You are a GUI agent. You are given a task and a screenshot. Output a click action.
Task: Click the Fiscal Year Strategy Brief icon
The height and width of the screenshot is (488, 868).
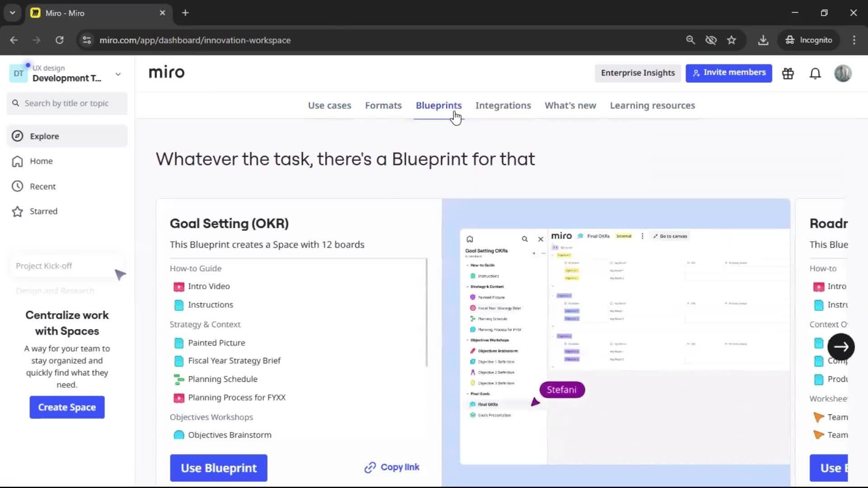tap(179, 361)
